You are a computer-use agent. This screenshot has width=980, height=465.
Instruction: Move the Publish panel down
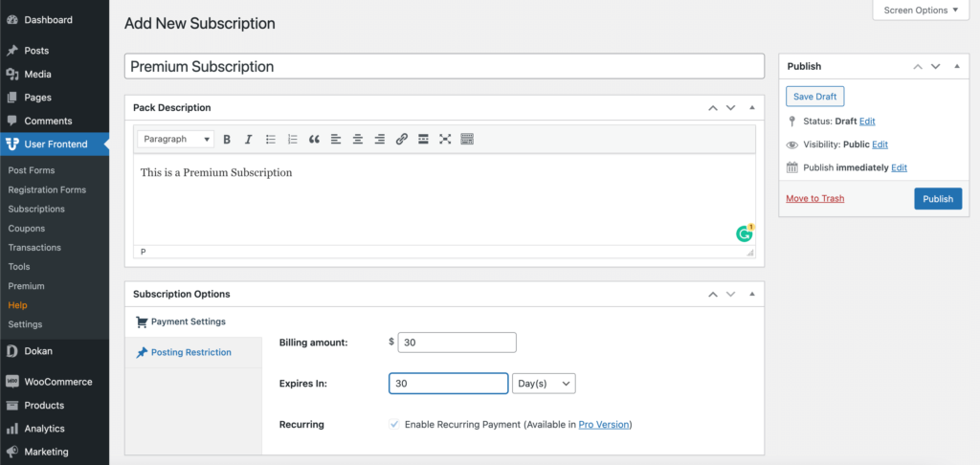[x=936, y=66]
